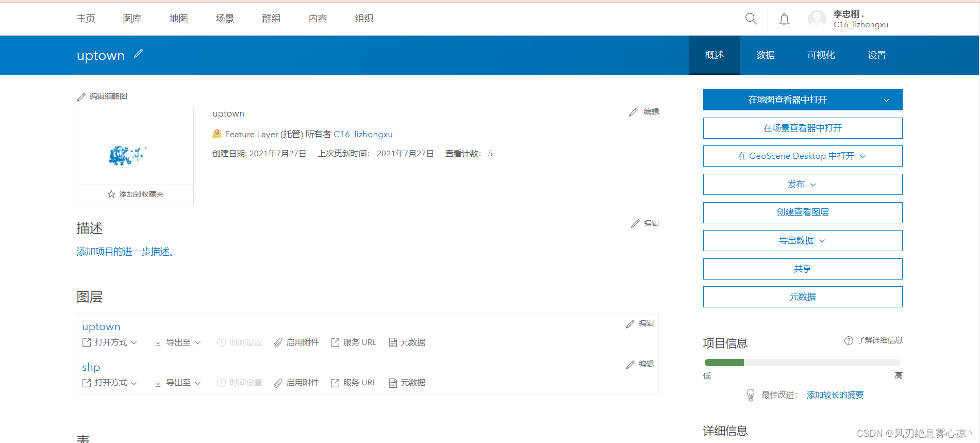This screenshot has height=443, width=980.
Task: Click shp layer 服务 URL icon
Action: coord(335,383)
